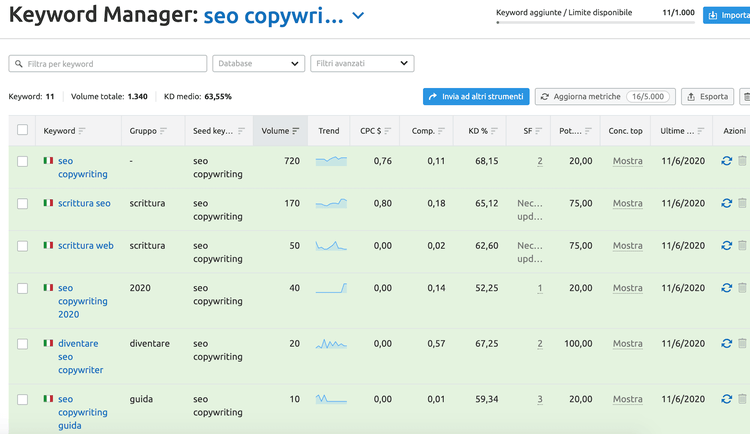Open SF value 2 in 'seo copywriting' row

pyautogui.click(x=540, y=161)
